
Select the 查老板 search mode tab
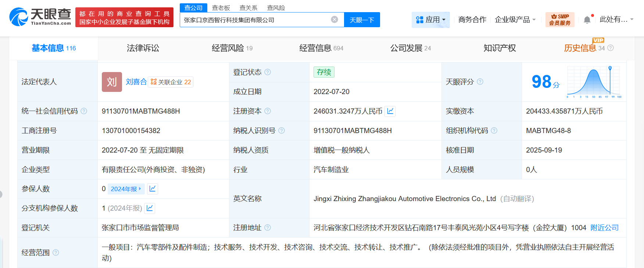click(221, 8)
